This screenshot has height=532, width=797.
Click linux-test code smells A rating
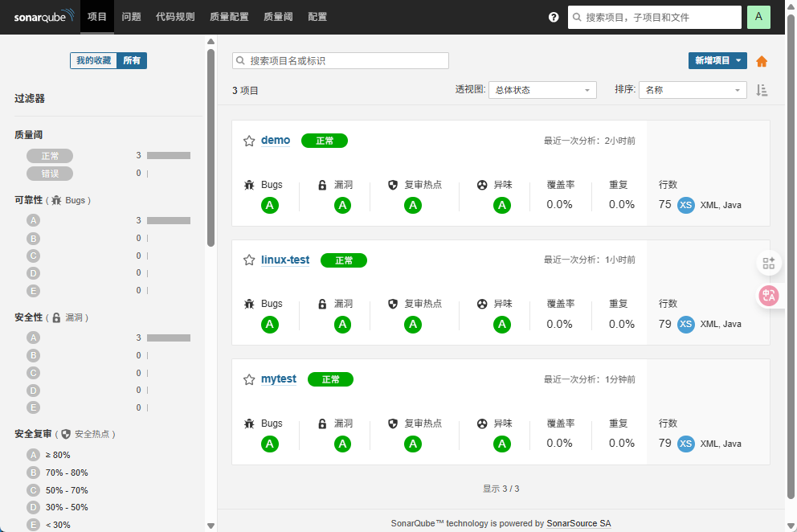coord(501,325)
